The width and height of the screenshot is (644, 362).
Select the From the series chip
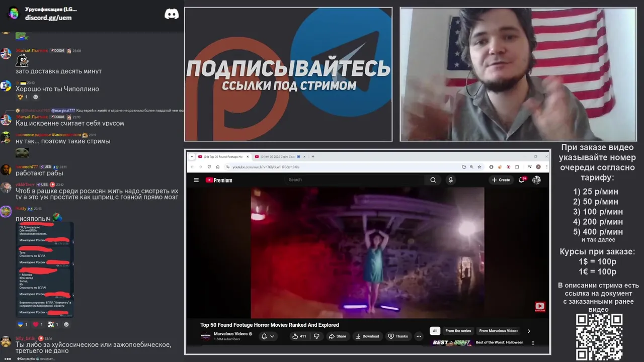point(458,331)
